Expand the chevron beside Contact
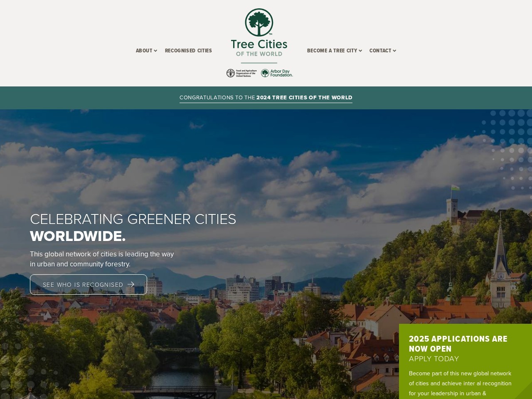 click(394, 51)
